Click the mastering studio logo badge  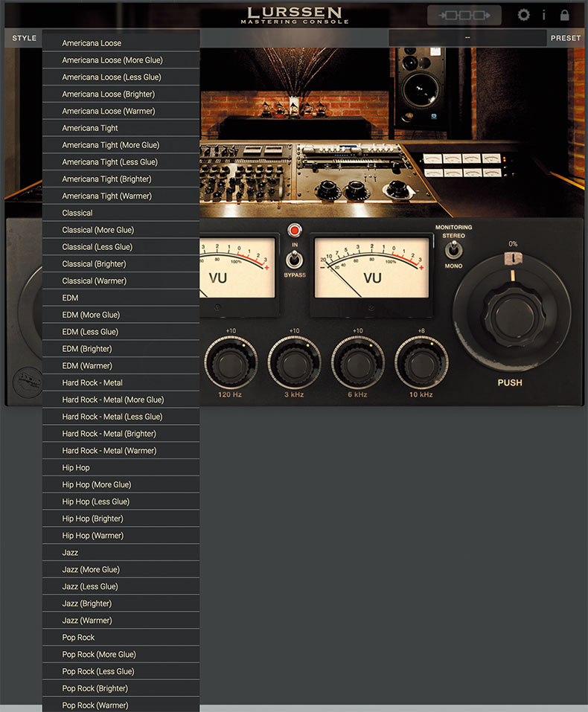[x=28, y=382]
